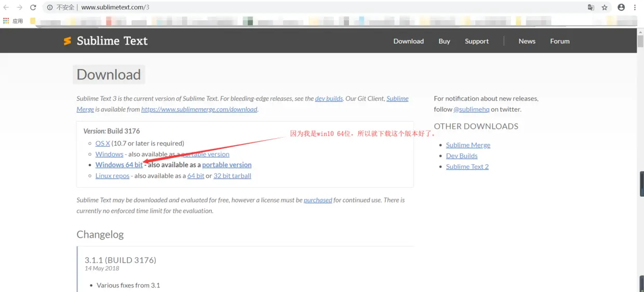This screenshot has width=644, height=292.
Task: Open the purchased license link
Action: (x=318, y=200)
